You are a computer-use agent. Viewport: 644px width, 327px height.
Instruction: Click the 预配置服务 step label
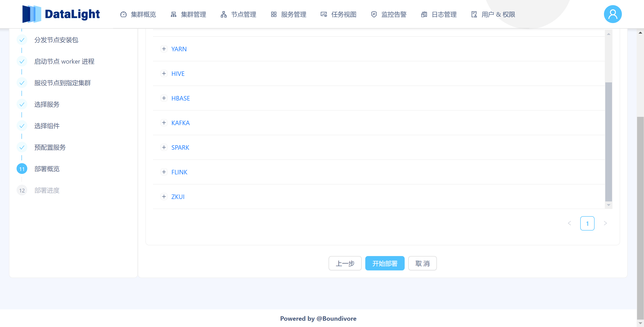click(50, 147)
